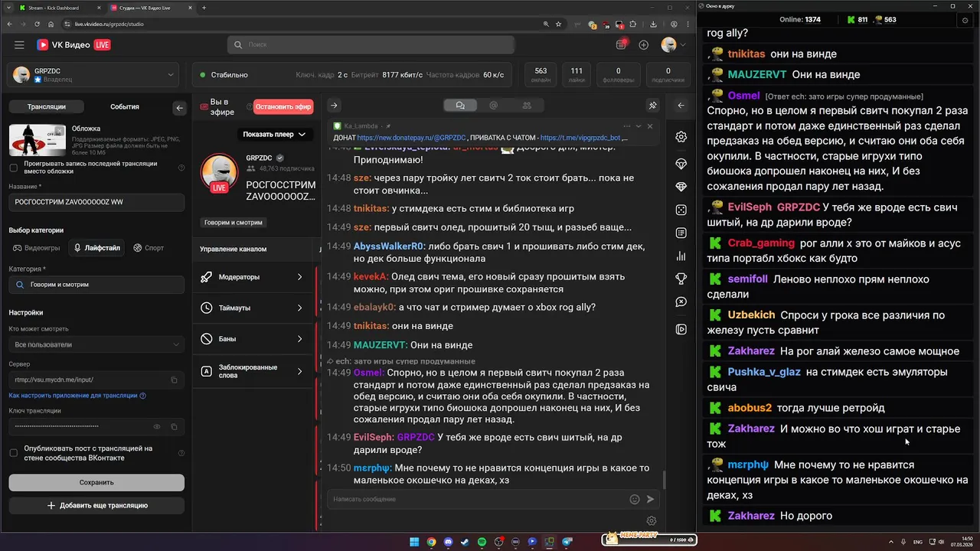
Task: Expand the Таймауты section
Action: 253,308
